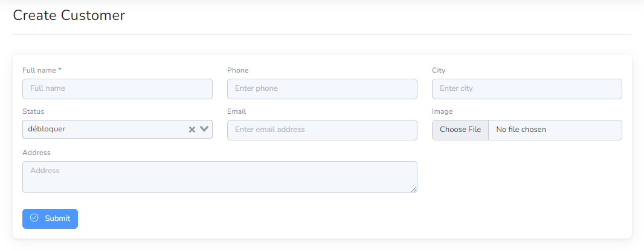Focus the Enter email address field
644x250 pixels.
322,130
